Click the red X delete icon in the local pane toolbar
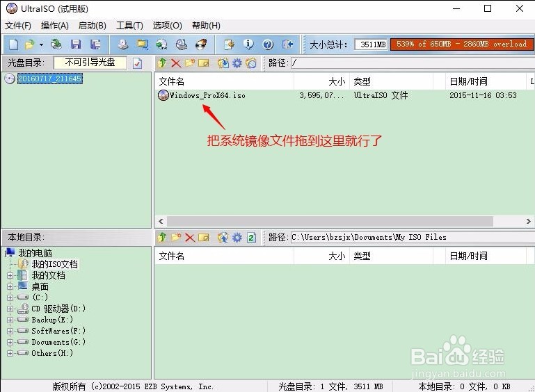The width and height of the screenshot is (535, 392). [x=190, y=238]
